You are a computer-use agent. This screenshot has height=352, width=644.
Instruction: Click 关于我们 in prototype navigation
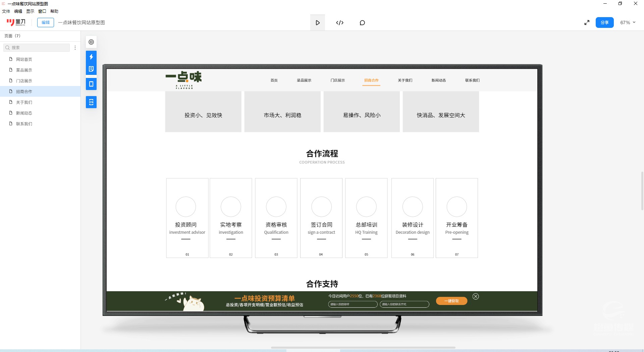pyautogui.click(x=405, y=80)
